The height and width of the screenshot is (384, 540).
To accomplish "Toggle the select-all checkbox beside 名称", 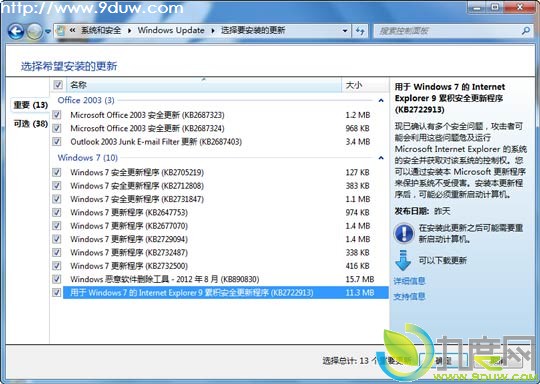I will tap(58, 84).
